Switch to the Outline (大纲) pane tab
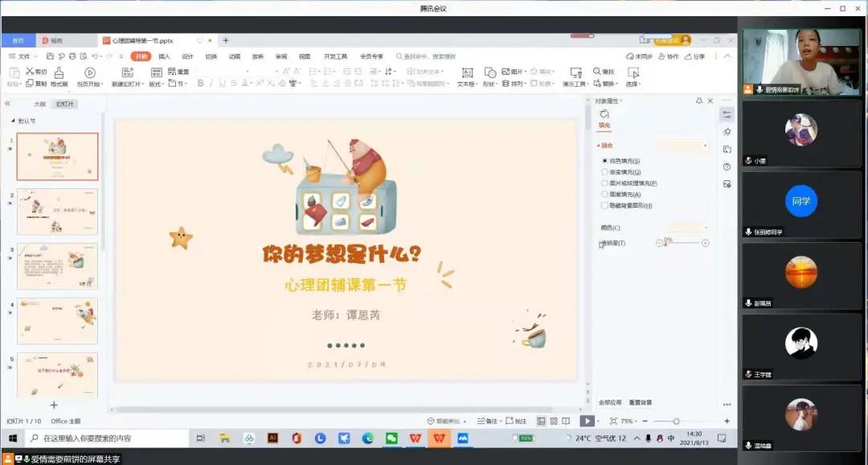This screenshot has height=465, width=868. [x=39, y=104]
